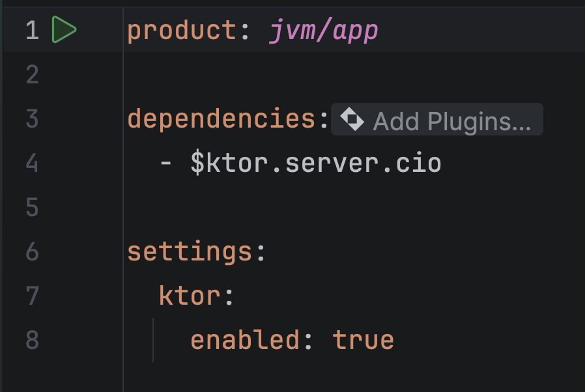Viewport: 585px width, 392px height.
Task: Click the indent guide beside 'enabled'
Action: pyautogui.click(x=153, y=340)
